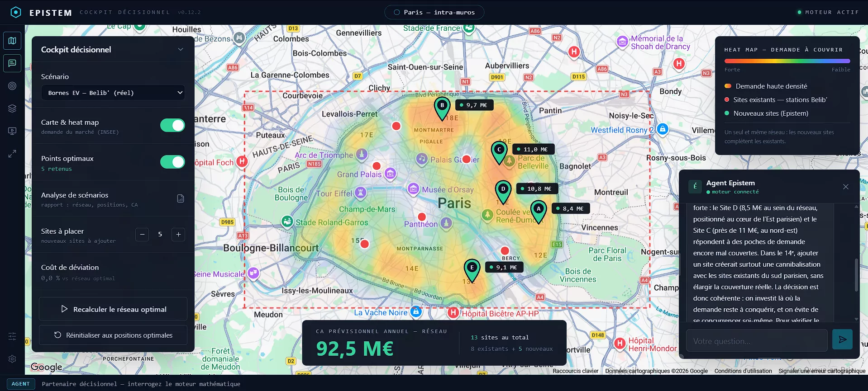868x391 pixels.
Task: Click Signaler une erreur cartographique link
Action: click(x=822, y=371)
